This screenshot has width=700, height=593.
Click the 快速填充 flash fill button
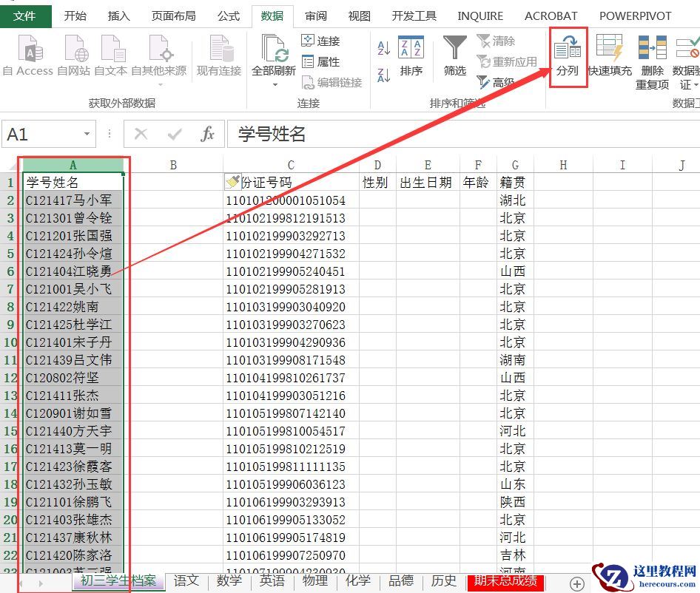tap(610, 55)
